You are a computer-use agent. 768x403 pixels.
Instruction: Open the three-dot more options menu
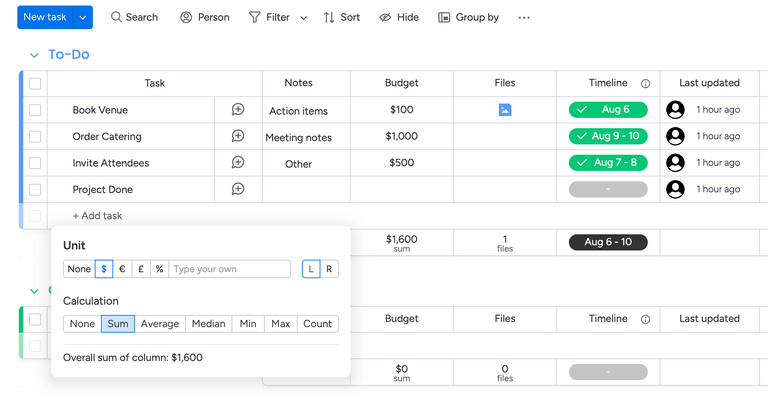[x=524, y=17]
